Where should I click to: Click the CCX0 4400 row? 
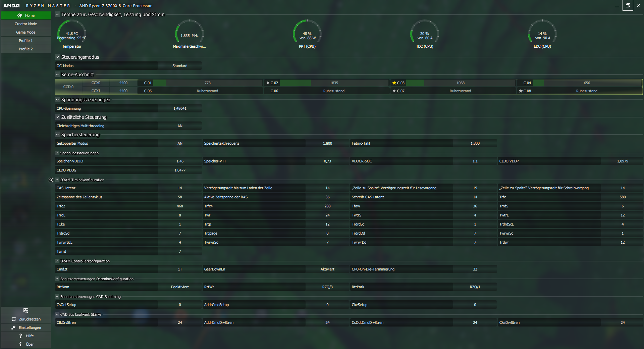point(109,83)
